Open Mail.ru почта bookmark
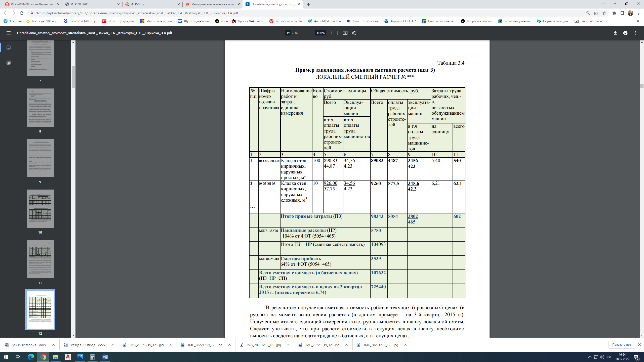The image size is (644, 362). (x=157, y=21)
